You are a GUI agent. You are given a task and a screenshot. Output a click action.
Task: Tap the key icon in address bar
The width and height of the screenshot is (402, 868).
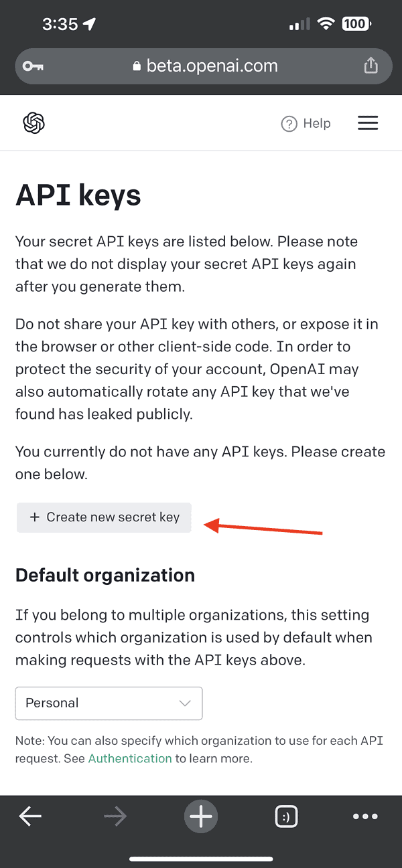click(x=31, y=66)
